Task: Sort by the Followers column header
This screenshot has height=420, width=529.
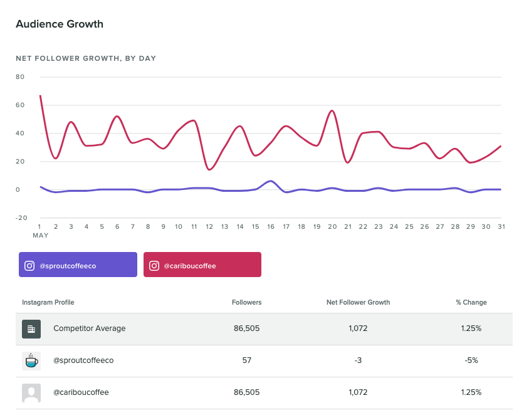Action: point(246,302)
